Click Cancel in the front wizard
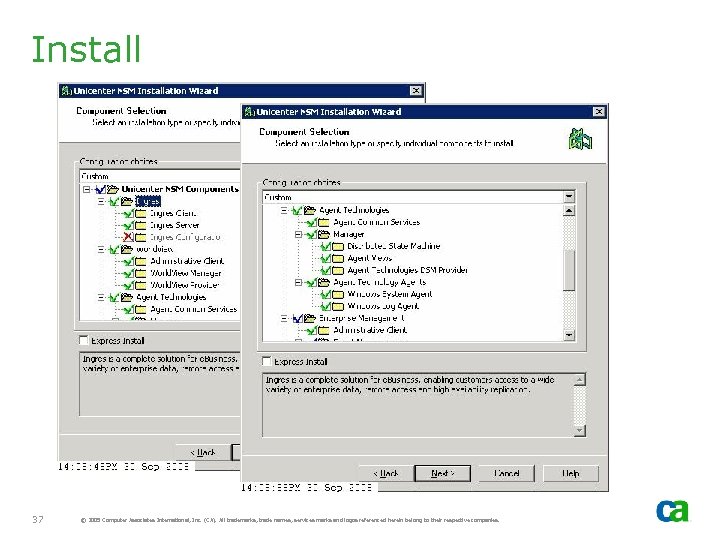Image resolution: width=720 pixels, height=540 pixels. (x=506, y=473)
